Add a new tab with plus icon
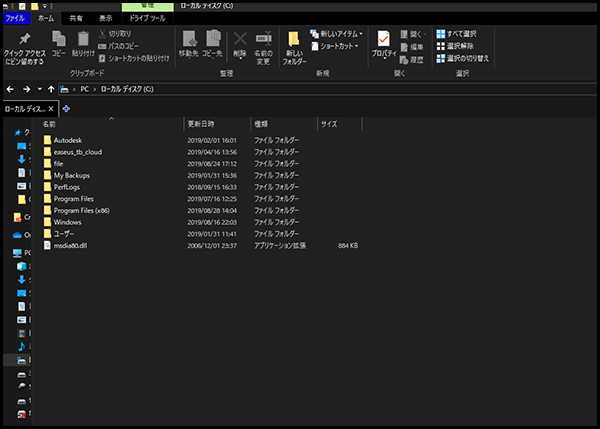600x429 pixels. [67, 108]
